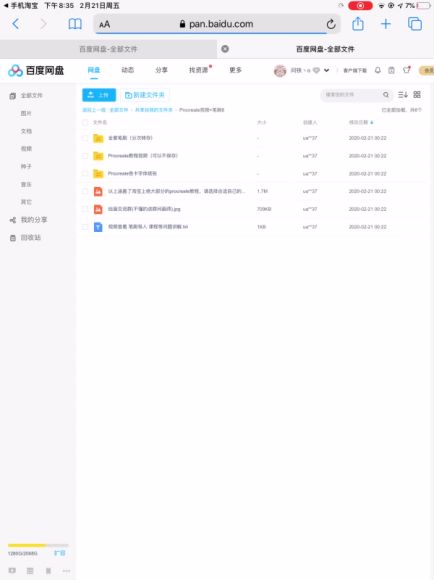Check the 全套笔刷 folder checkbox
Viewport: 434px width, 580px height.
(85, 138)
